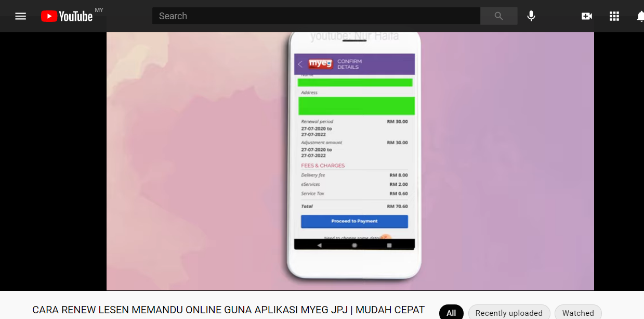Image resolution: width=644 pixels, height=319 pixels.
Task: Click the Android home circle in the phone
Action: coord(354,245)
